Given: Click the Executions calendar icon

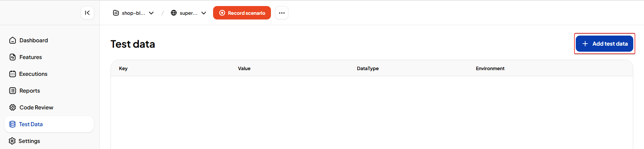Looking at the screenshot, I should [13, 74].
